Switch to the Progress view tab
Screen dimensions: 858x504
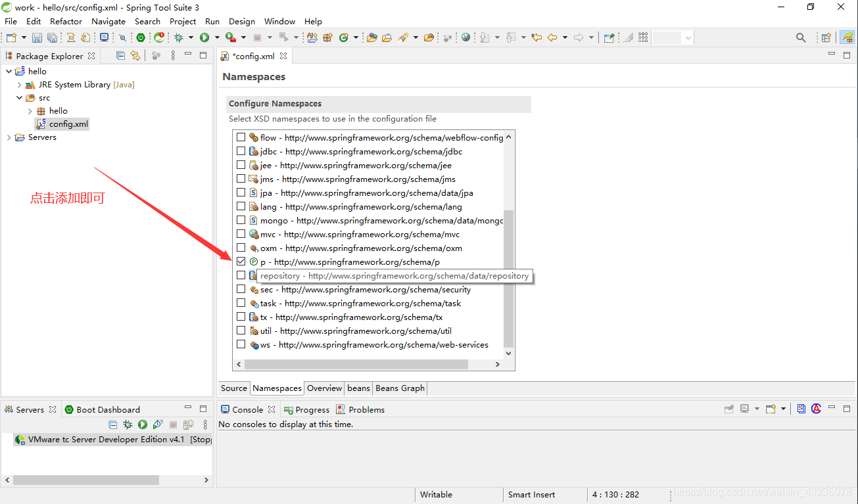pyautogui.click(x=306, y=409)
